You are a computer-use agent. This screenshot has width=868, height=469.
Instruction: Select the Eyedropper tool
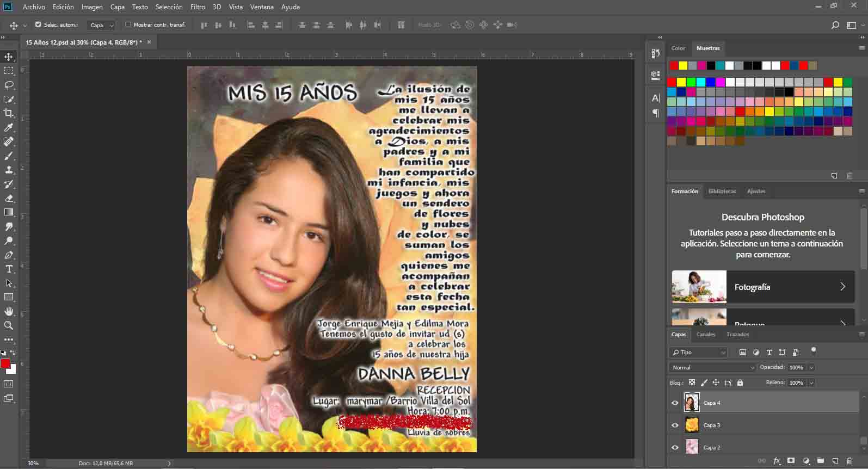coord(9,127)
